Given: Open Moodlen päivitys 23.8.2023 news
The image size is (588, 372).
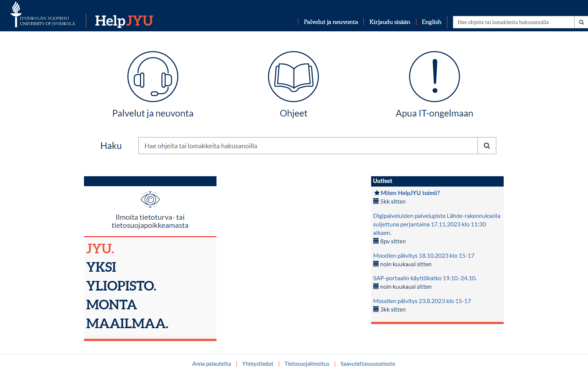Looking at the screenshot, I should (x=422, y=301).
